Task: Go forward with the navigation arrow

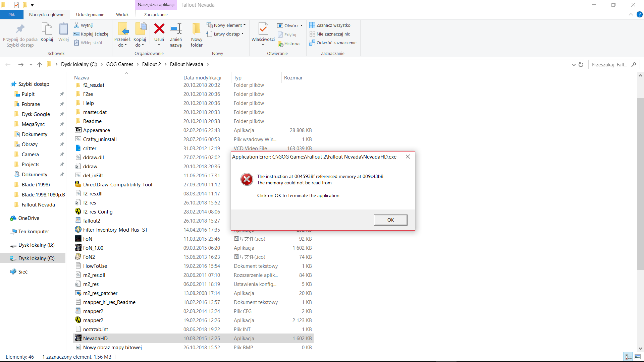Action: [21, 64]
